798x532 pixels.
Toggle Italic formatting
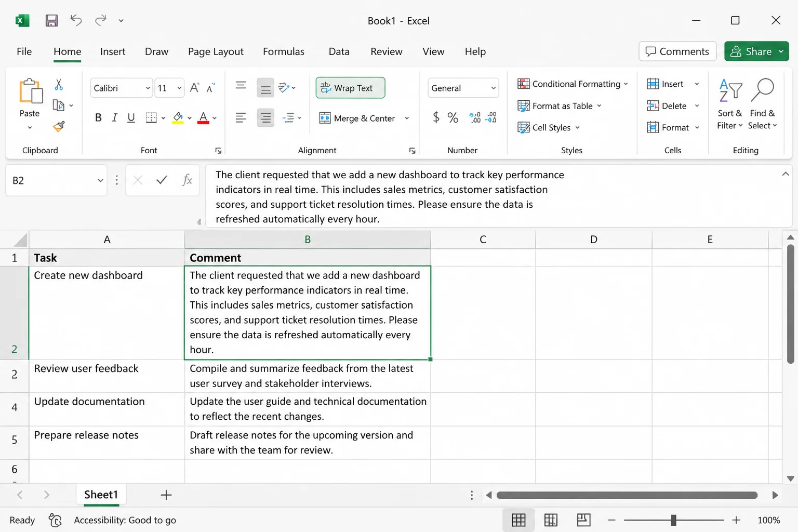(114, 118)
